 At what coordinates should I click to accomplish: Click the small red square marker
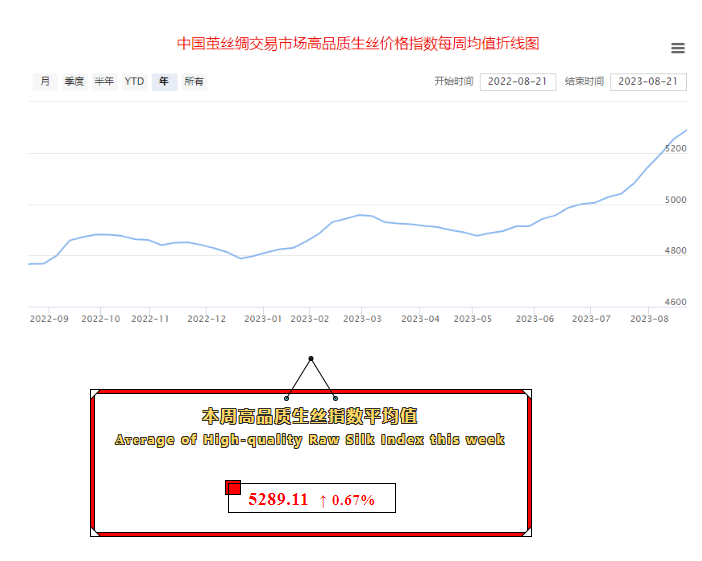pos(233,487)
